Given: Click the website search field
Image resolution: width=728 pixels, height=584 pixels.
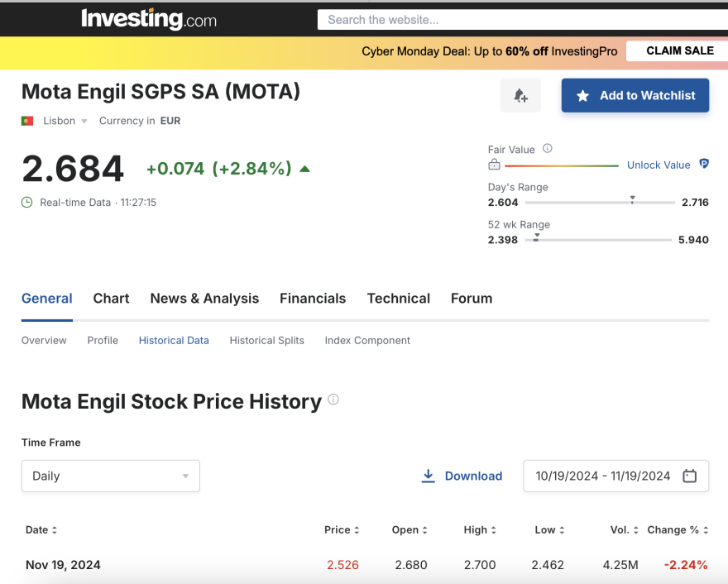Looking at the screenshot, I should pyautogui.click(x=521, y=20).
